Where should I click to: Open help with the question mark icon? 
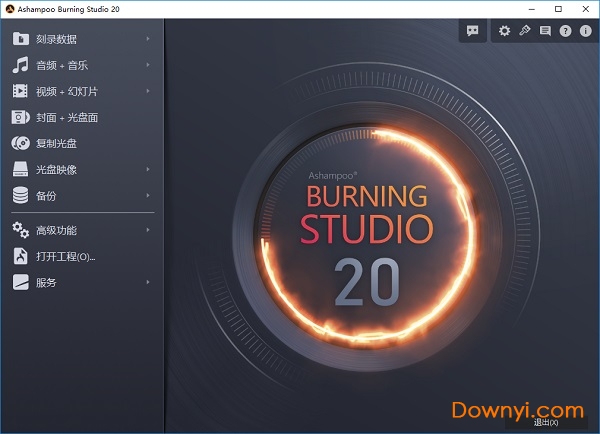coord(565,31)
